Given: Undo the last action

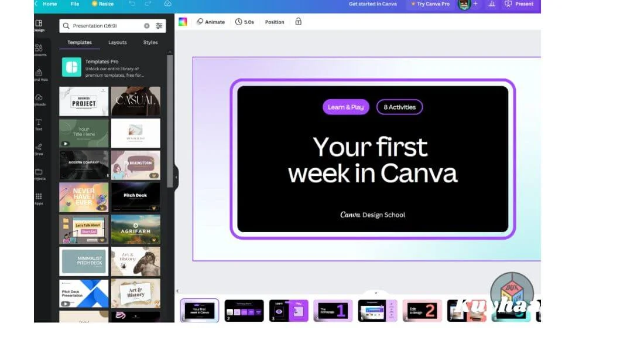Looking at the screenshot, I should (132, 4).
